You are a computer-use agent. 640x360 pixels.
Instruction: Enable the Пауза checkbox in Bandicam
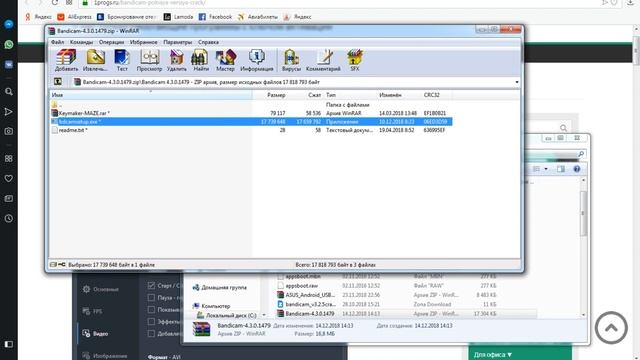[151, 298]
